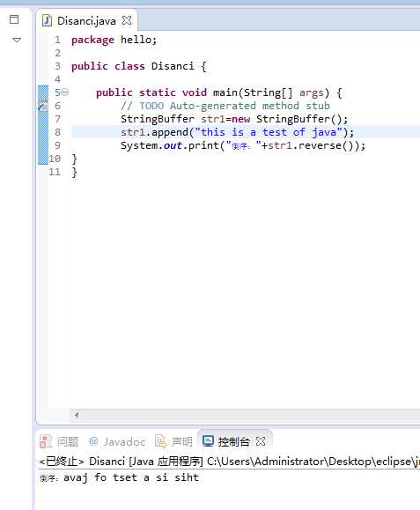The width and height of the screenshot is (420, 510).
Task: Switch to the Javadoc tab
Action: click(117, 441)
